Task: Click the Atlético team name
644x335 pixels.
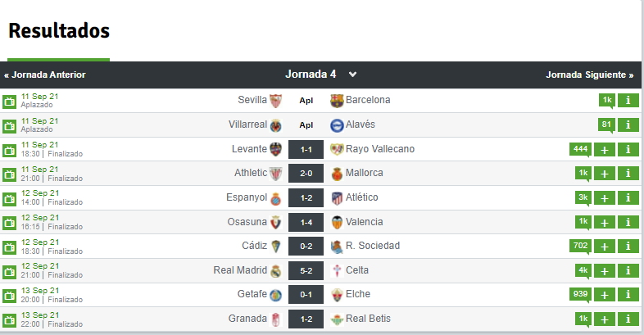Action: (362, 197)
